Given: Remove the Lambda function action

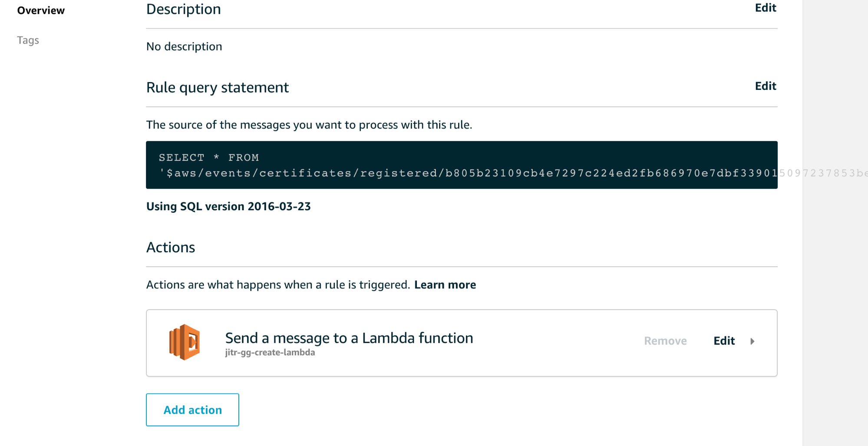Looking at the screenshot, I should 665,341.
